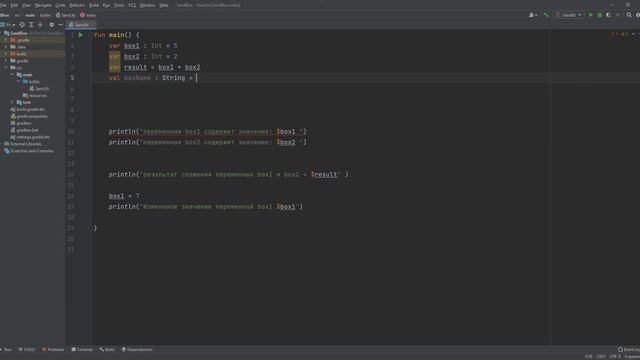Open the TODO tool window tab

27,350
